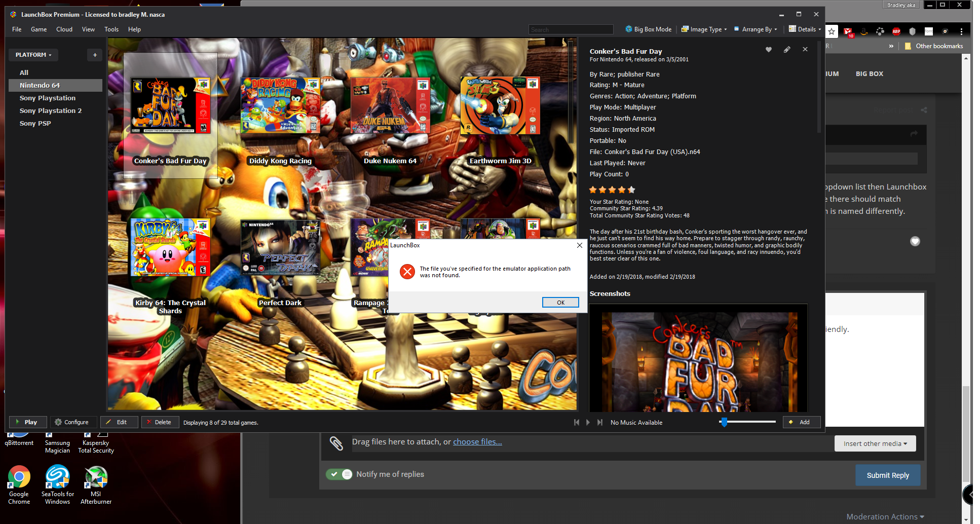The width and height of the screenshot is (980, 524).
Task: Favorite the game with heart icon
Action: (x=769, y=50)
